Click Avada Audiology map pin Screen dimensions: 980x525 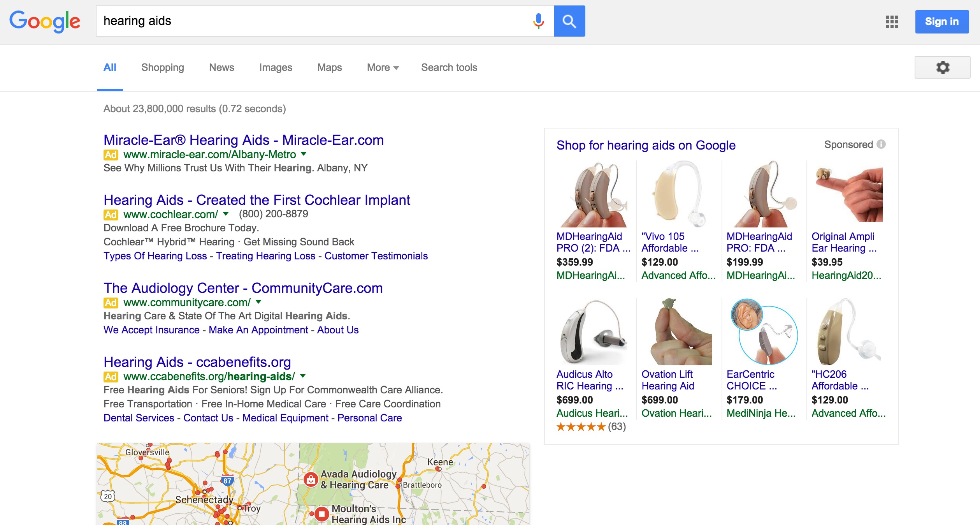(311, 479)
